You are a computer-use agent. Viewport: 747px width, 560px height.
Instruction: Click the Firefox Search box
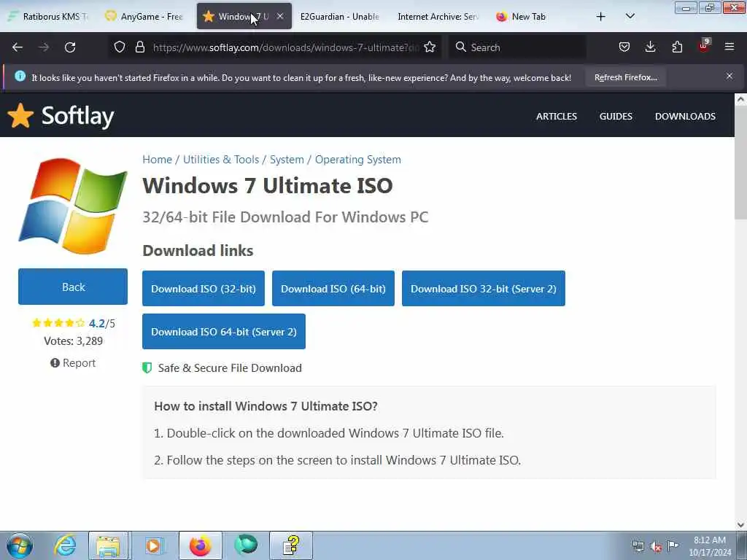[x=517, y=47]
